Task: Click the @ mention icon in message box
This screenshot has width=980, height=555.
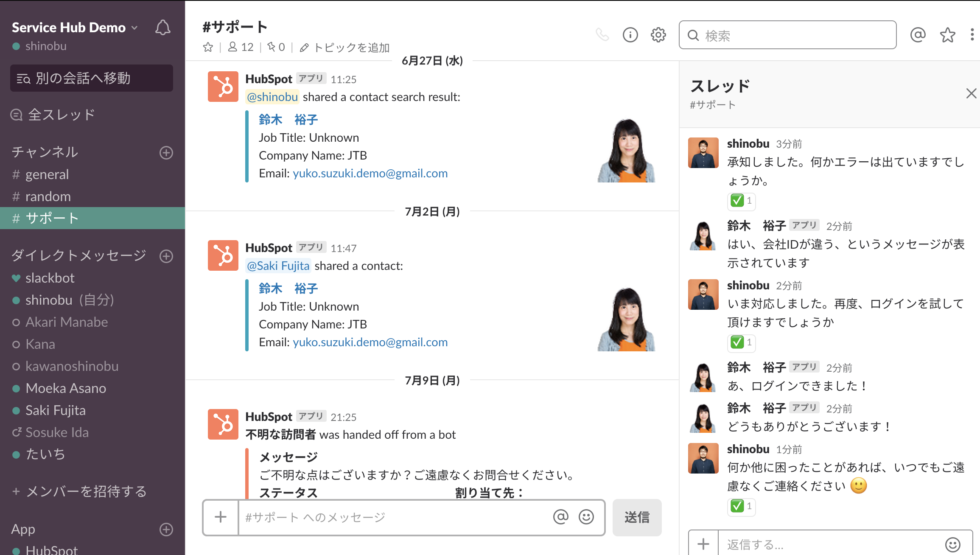Action: (560, 517)
